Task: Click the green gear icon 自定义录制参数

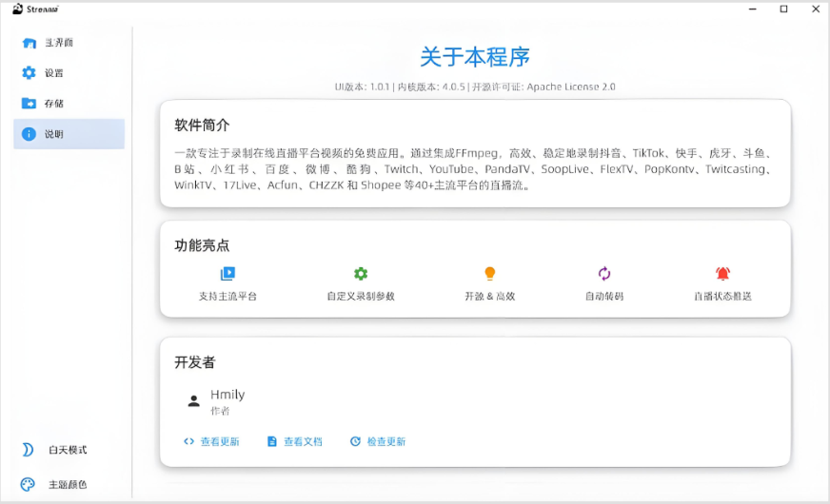Action: point(361,274)
